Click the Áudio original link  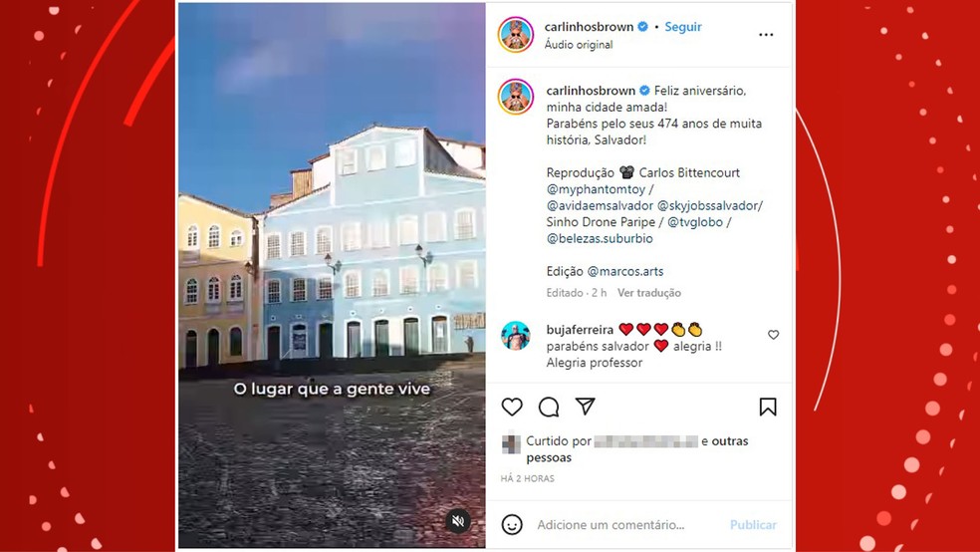pyautogui.click(x=579, y=45)
